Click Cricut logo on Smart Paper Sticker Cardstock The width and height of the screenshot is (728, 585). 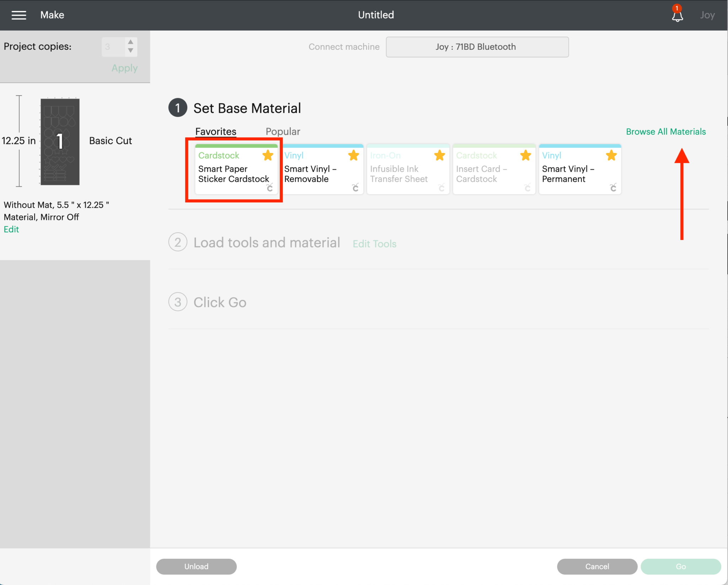coord(270,187)
